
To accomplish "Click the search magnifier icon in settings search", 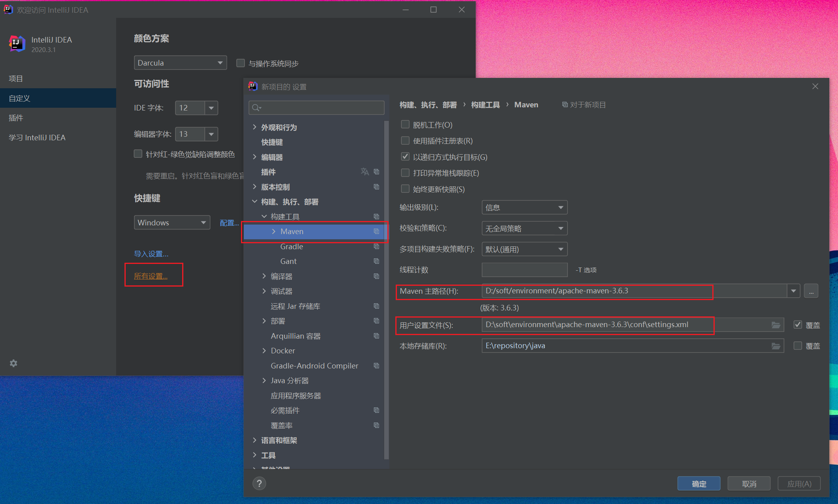I will (256, 108).
